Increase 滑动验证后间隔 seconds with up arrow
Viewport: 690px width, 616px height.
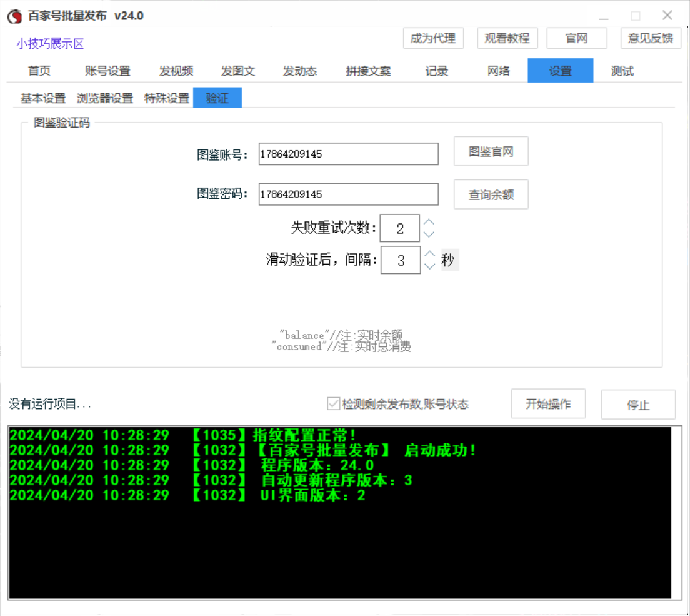pyautogui.click(x=430, y=254)
